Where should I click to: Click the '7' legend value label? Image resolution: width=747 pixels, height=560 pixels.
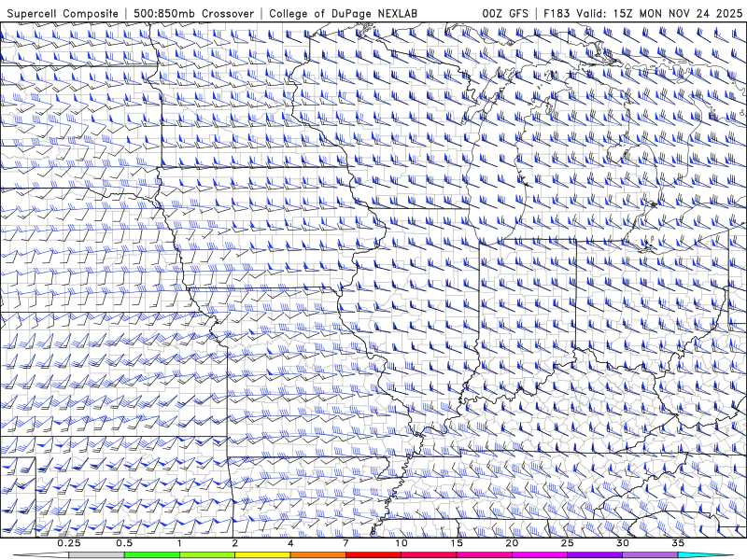click(345, 543)
